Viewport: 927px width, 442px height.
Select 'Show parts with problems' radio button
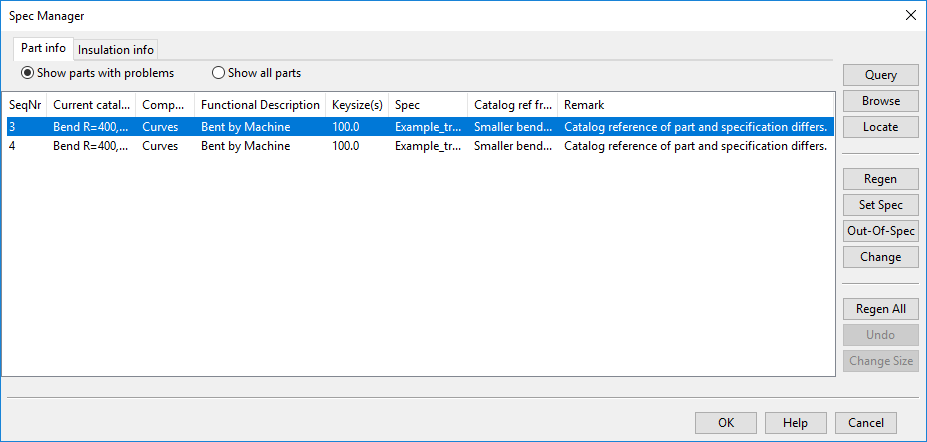28,73
